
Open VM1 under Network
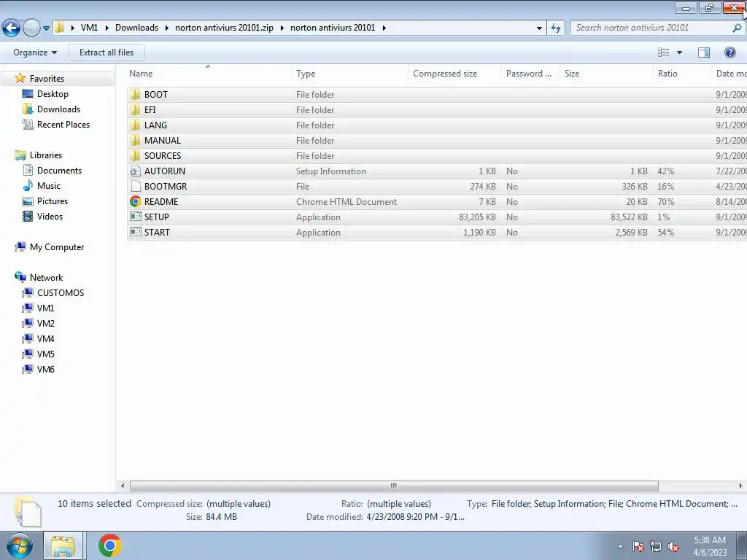coord(46,308)
